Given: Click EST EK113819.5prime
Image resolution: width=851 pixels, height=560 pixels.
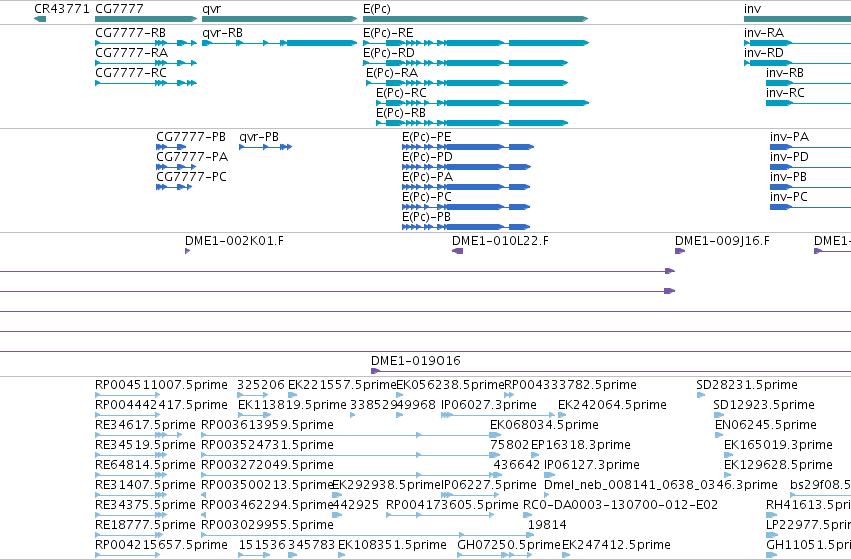Looking at the screenshot, I should pos(292,406).
